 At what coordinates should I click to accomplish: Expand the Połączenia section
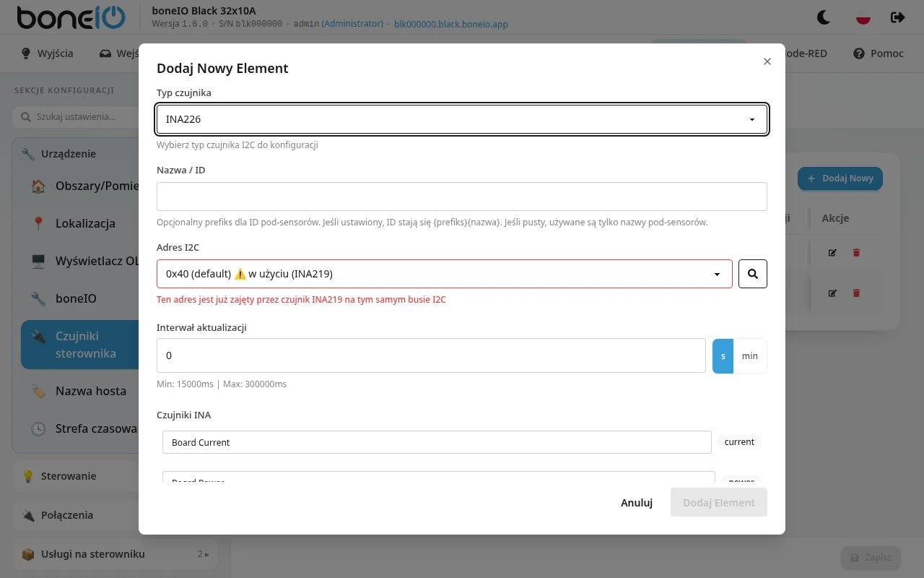[76, 515]
